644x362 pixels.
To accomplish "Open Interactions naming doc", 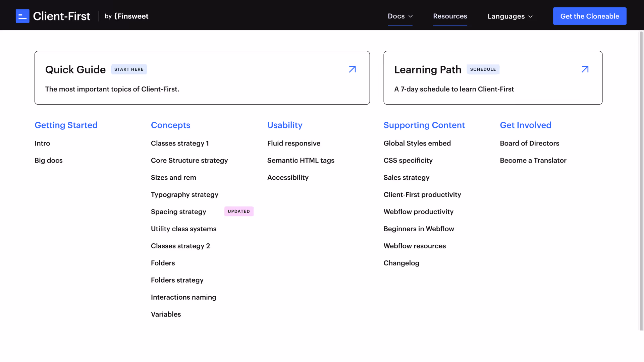I will (183, 297).
